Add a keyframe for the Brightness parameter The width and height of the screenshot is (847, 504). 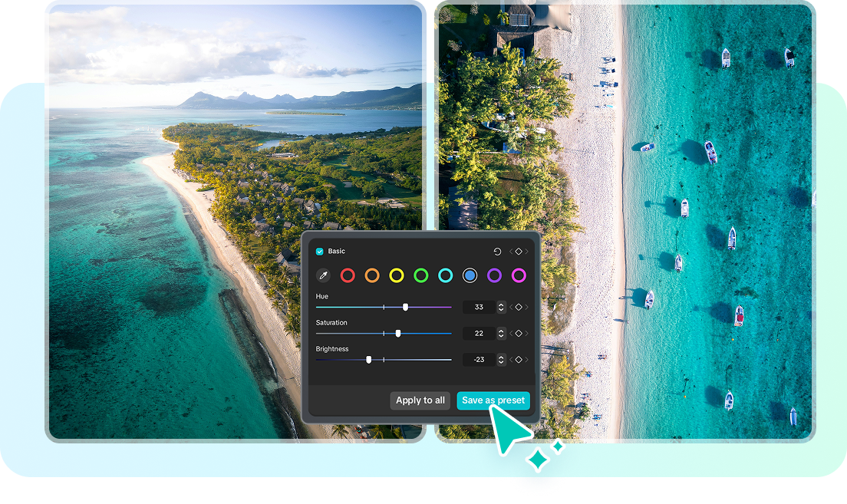(x=519, y=360)
